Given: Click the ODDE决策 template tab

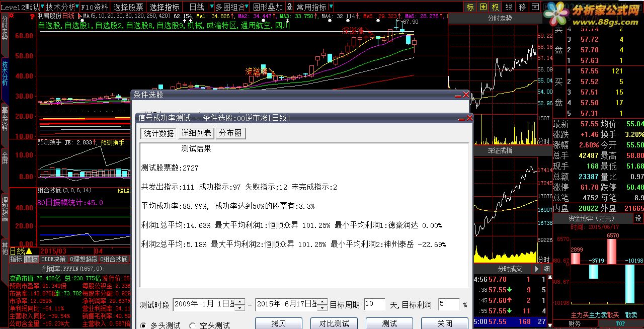Looking at the screenshot, I should (x=53, y=259).
